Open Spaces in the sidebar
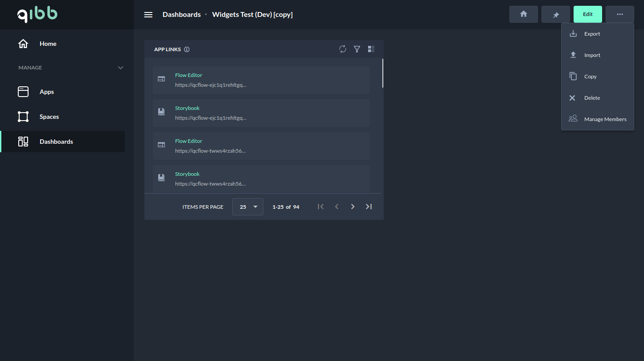 point(49,117)
